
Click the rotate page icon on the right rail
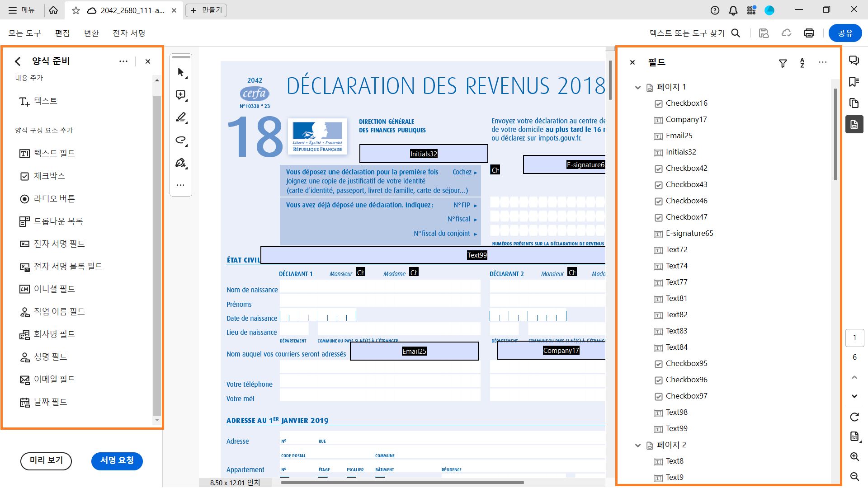[854, 417]
